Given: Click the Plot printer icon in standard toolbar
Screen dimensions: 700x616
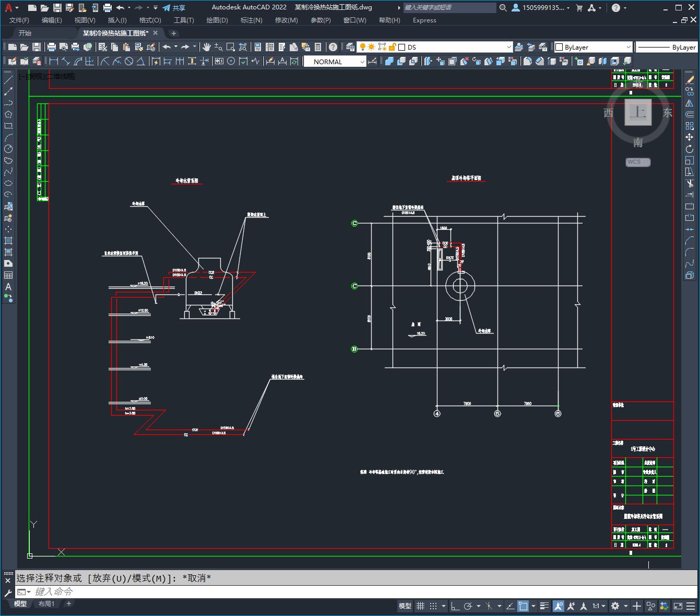Looking at the screenshot, I should click(52, 47).
